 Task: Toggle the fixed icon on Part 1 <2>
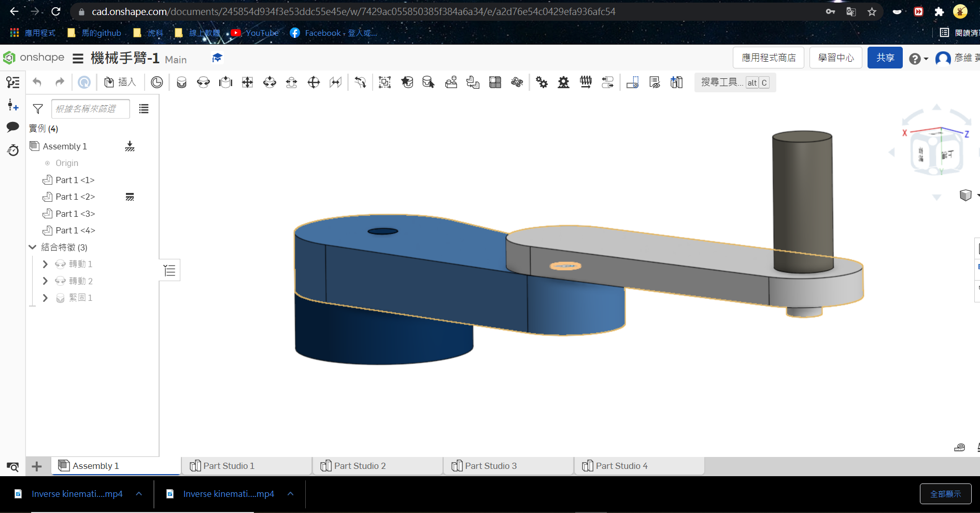130,197
